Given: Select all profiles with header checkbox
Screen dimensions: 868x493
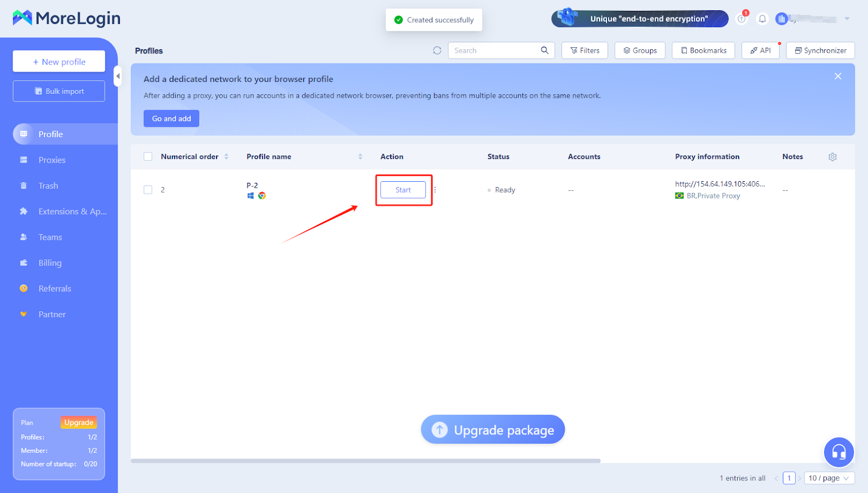Looking at the screenshot, I should [x=148, y=157].
